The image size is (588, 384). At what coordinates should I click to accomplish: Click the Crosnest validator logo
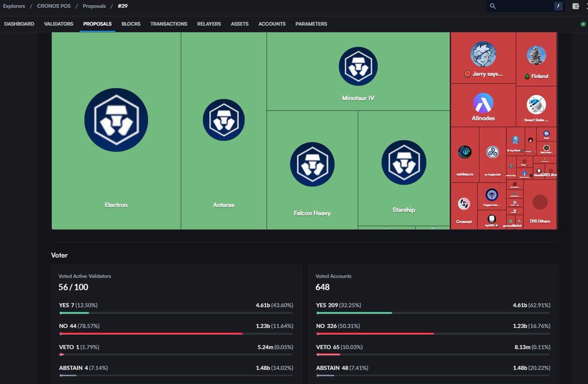(464, 204)
